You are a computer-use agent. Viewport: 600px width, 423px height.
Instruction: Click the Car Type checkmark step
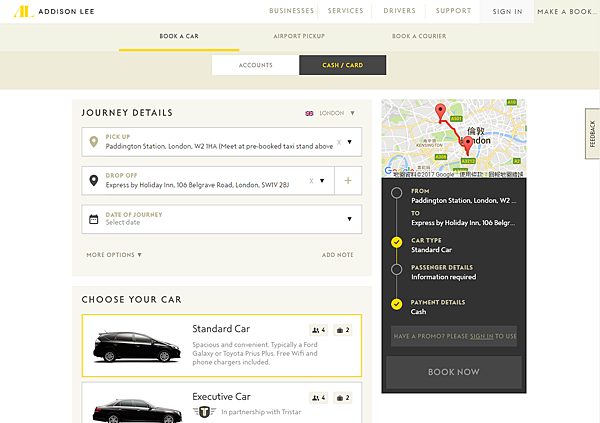(396, 242)
